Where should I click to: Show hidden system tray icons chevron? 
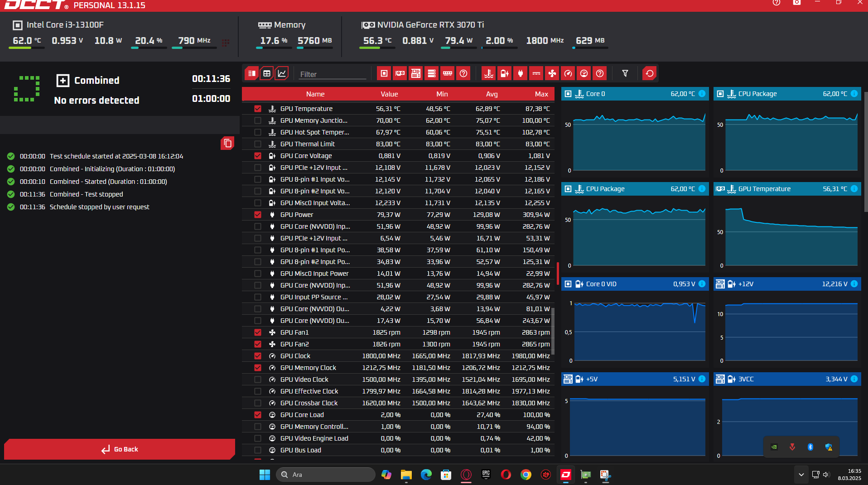[x=801, y=475]
